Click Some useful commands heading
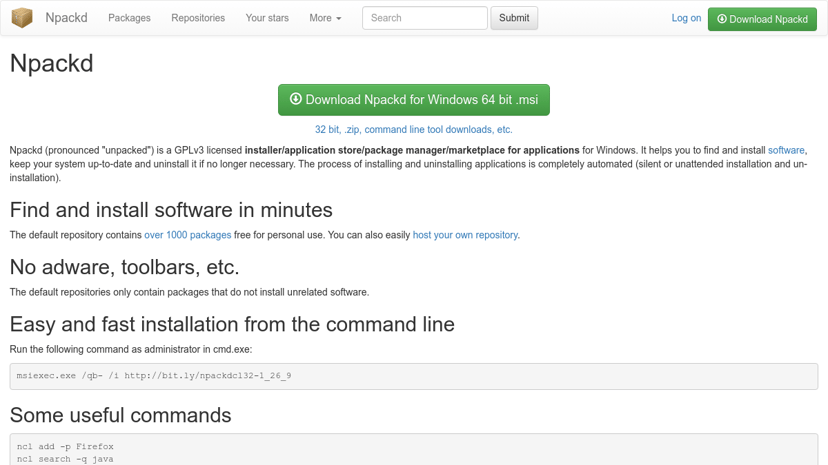828x465 pixels. [120, 415]
